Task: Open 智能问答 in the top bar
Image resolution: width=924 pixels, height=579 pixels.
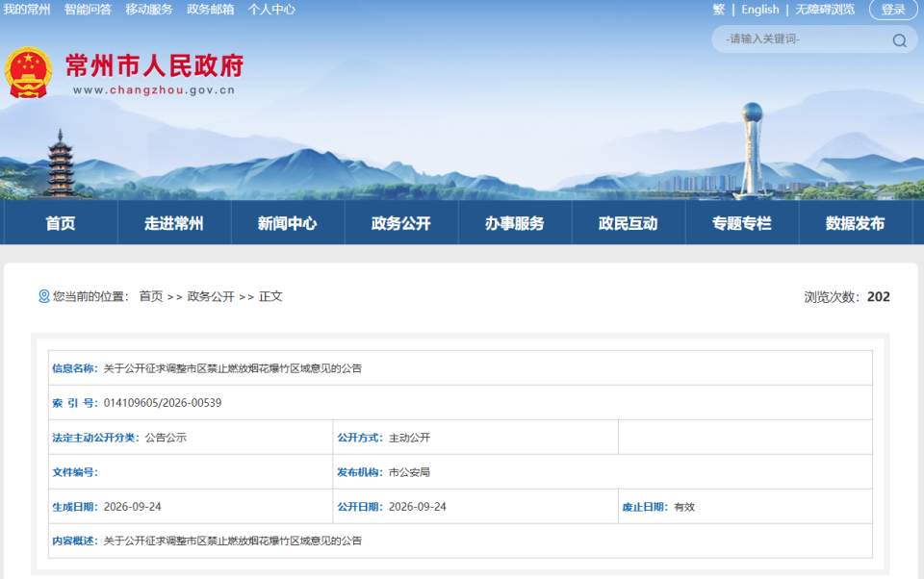Action: (88, 10)
